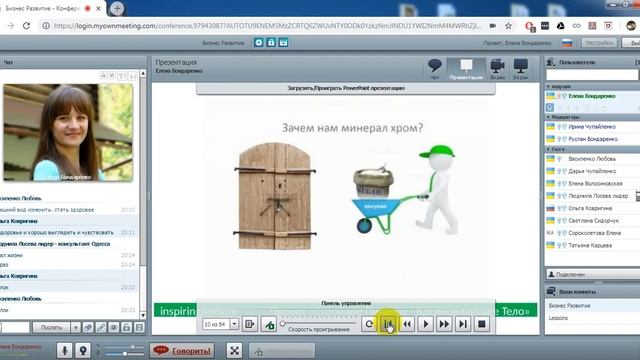Select user Дарья Чупайленко
The image size is (640, 360).
[593, 171]
